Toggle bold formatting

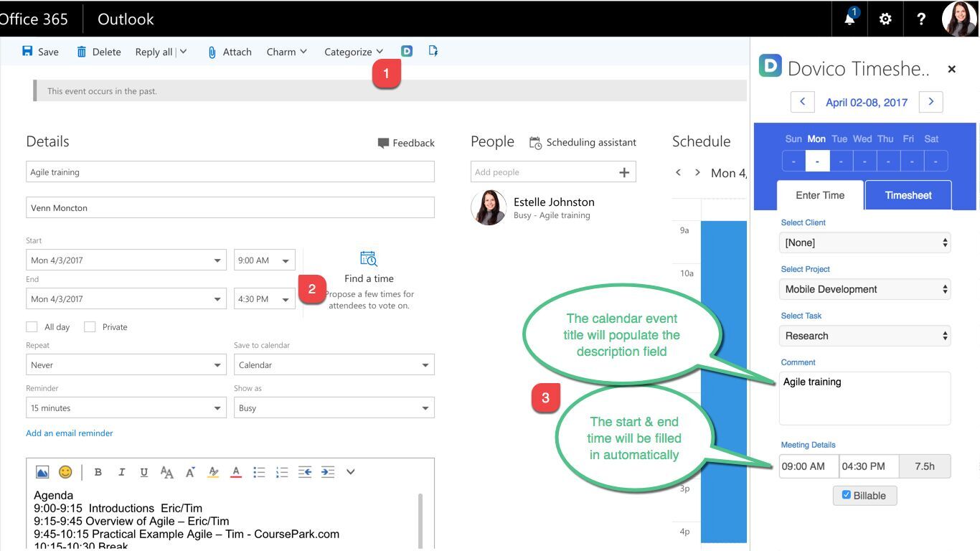(x=98, y=472)
